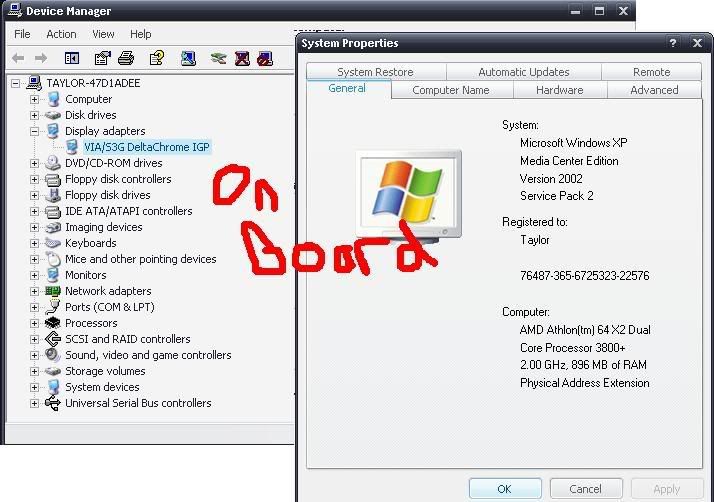Click OK in System Properties
Image resolution: width=714 pixels, height=502 pixels.
pos(505,489)
